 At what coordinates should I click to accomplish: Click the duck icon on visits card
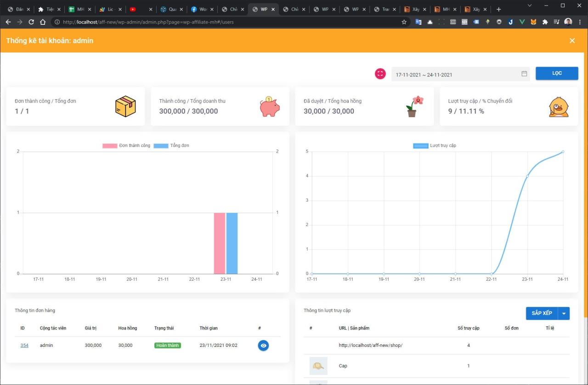click(x=558, y=106)
